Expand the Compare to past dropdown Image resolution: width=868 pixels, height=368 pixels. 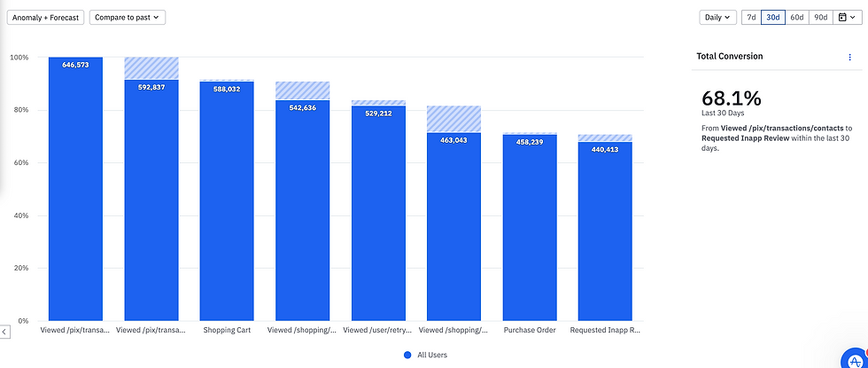(128, 17)
